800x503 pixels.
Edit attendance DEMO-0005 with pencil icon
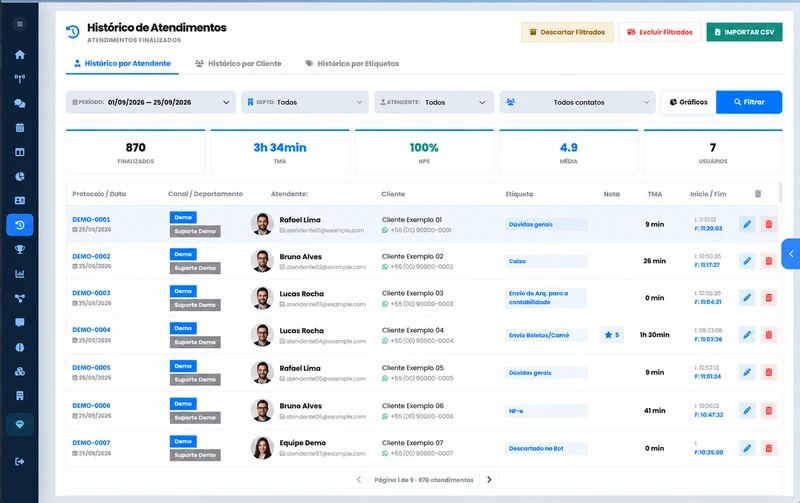[x=747, y=372]
